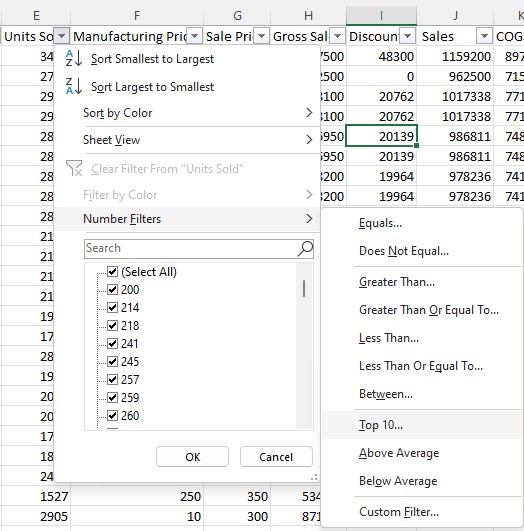The height and width of the screenshot is (531, 524).
Task: Click the Clear Filter funnel icon
Action: pyautogui.click(x=74, y=168)
